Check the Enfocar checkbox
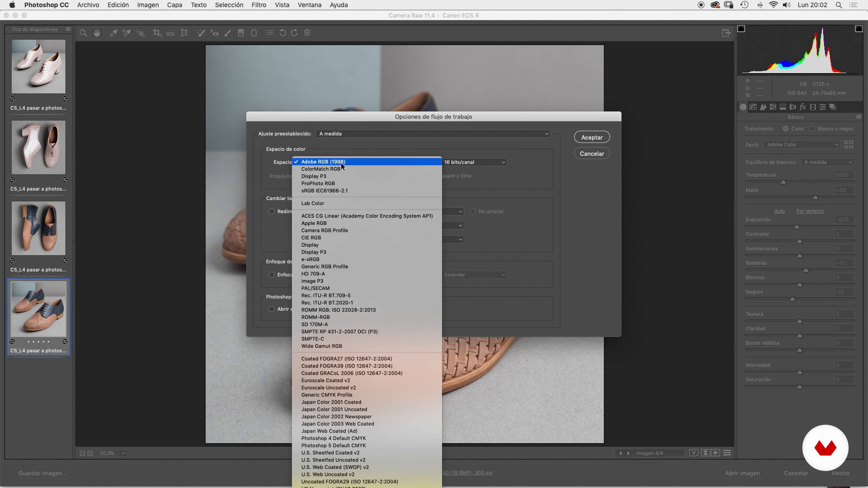Image resolution: width=868 pixels, height=488 pixels. pos(271,275)
